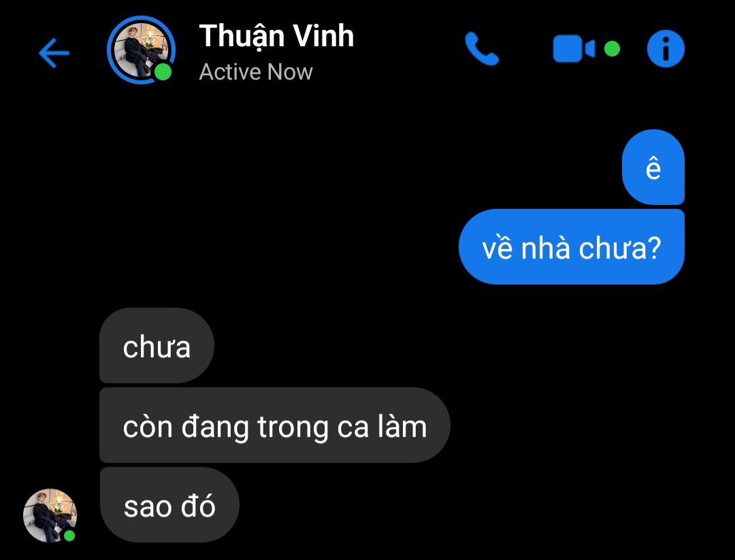Select the 'về nhà chưa?' message bubble
Image resolution: width=735 pixels, height=560 pixels.
click(572, 246)
